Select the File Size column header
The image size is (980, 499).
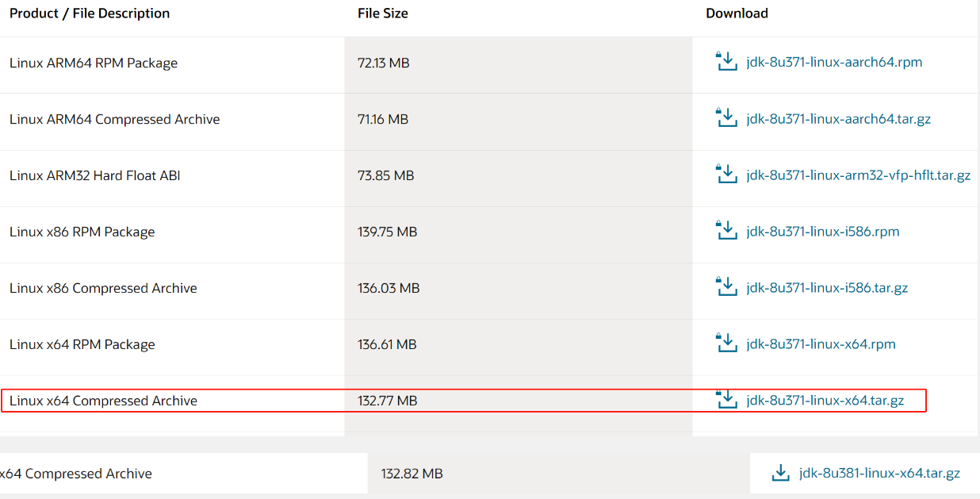pyautogui.click(x=383, y=13)
